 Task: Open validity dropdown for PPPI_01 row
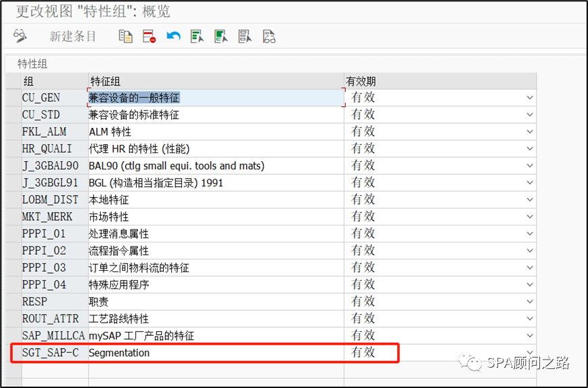pos(530,234)
